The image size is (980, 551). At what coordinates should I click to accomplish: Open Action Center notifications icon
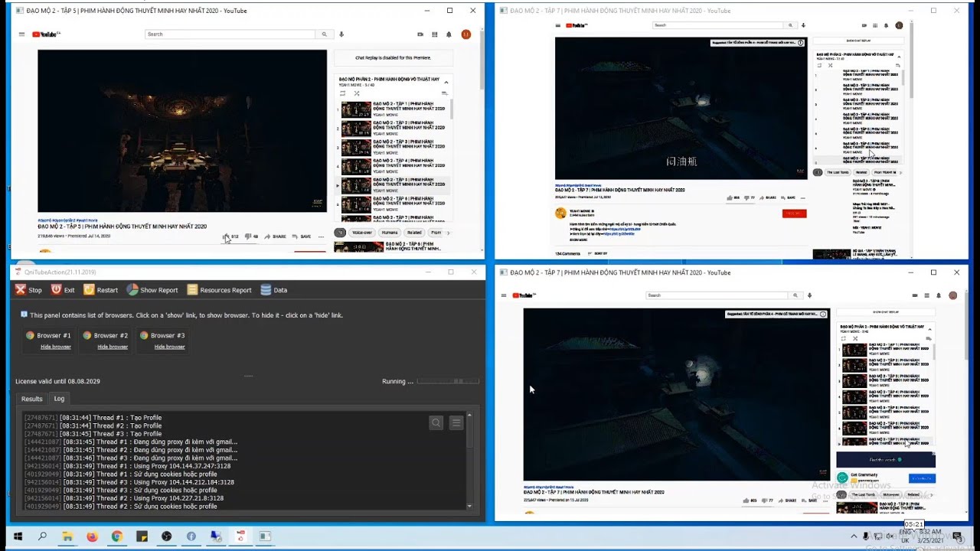[x=957, y=536]
